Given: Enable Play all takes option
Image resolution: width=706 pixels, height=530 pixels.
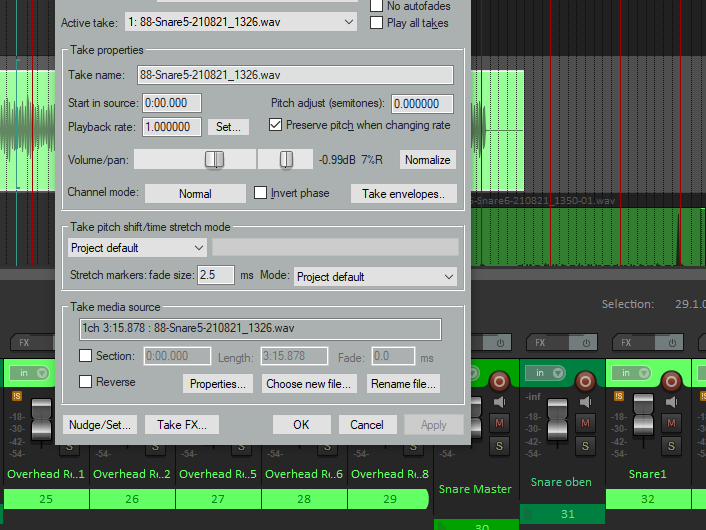Looking at the screenshot, I should tap(376, 23).
